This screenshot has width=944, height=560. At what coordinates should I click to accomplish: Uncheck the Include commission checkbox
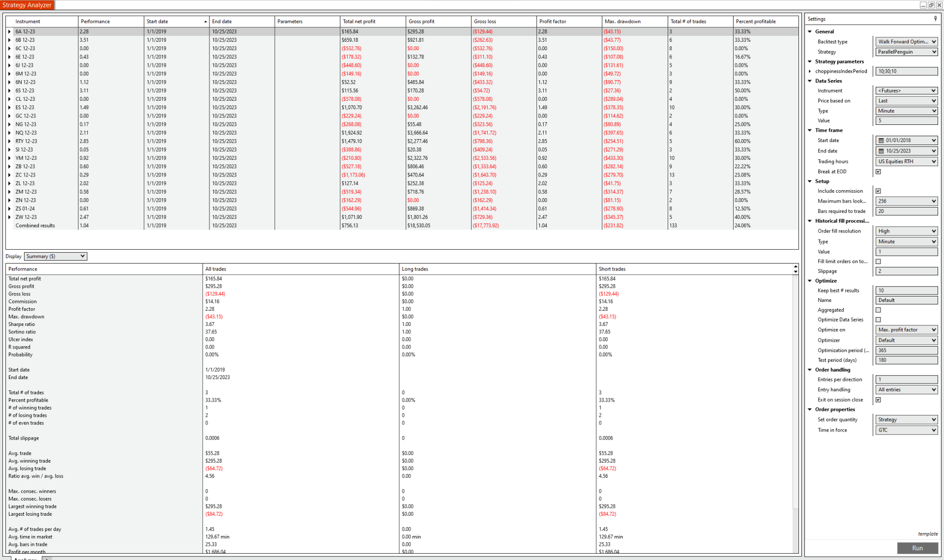pos(878,191)
